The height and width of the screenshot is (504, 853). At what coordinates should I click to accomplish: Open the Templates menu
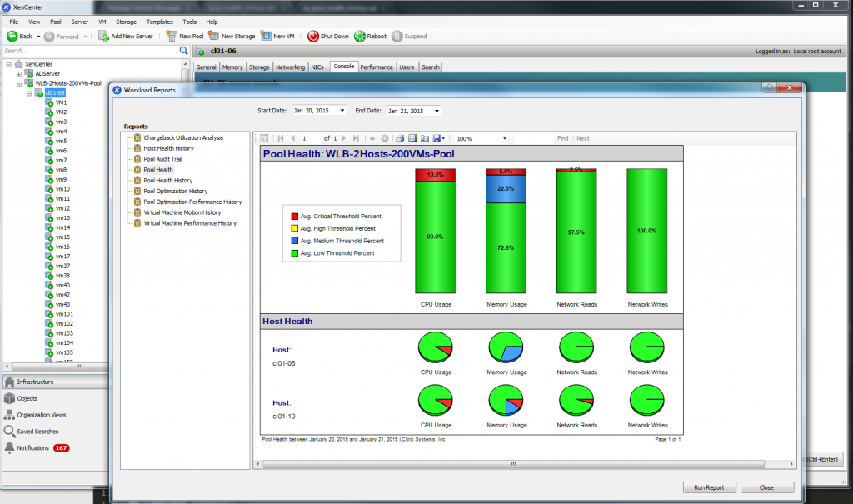(159, 22)
